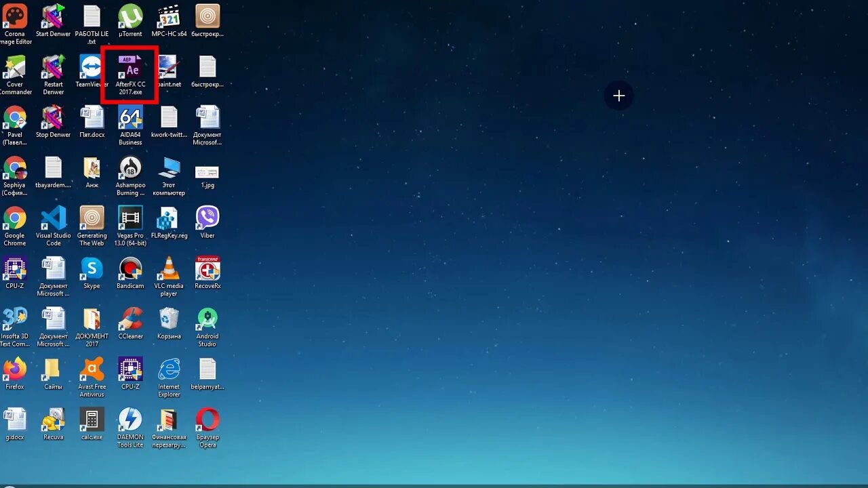Launch the Ashampoo Burning shortcut
Viewport: 868px width, 488px height.
coord(130,176)
